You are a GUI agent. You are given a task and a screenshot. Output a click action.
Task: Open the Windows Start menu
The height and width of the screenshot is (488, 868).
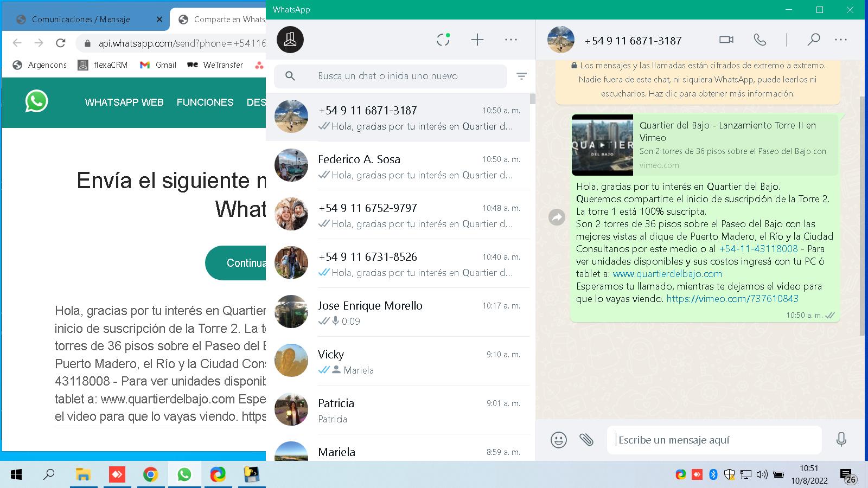(16, 475)
